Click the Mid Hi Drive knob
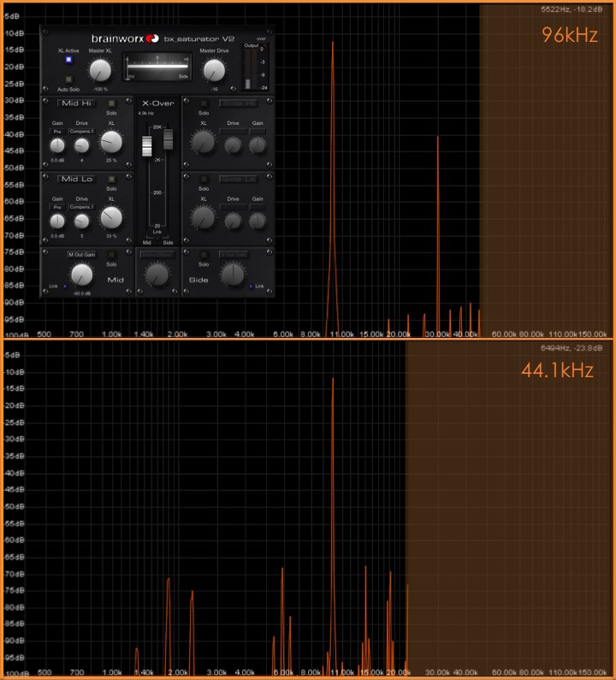616x680 pixels. tap(81, 145)
